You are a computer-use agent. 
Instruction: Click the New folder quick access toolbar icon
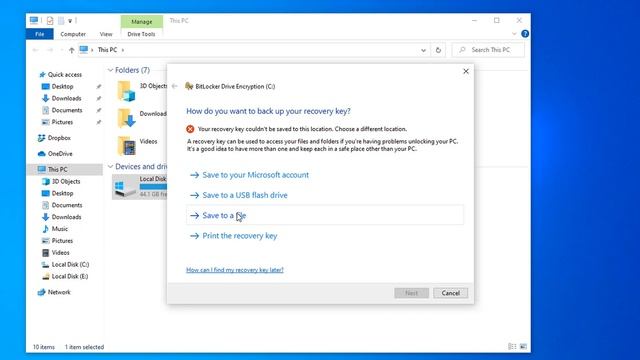(61, 20)
